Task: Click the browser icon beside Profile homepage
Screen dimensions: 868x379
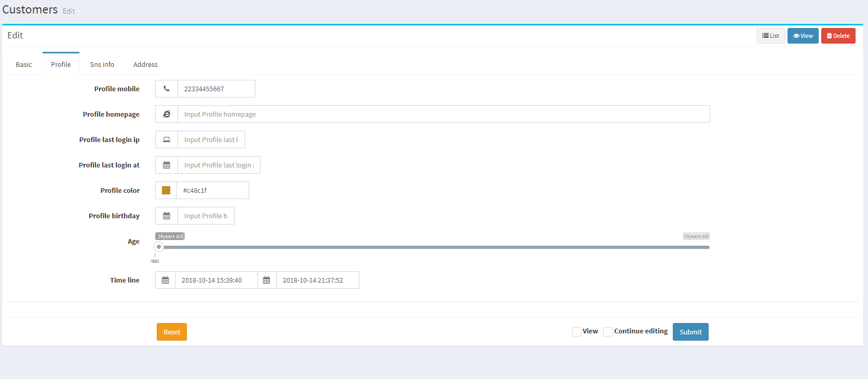Action: coord(166,114)
